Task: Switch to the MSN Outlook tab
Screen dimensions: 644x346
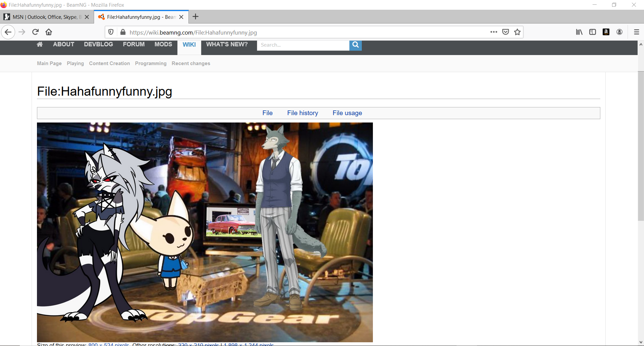Action: click(47, 17)
